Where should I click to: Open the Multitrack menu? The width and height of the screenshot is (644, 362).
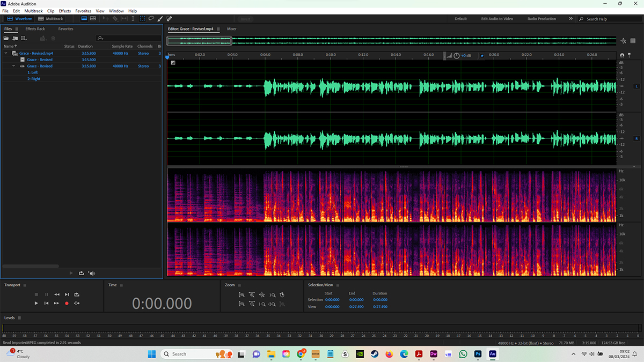tap(33, 11)
